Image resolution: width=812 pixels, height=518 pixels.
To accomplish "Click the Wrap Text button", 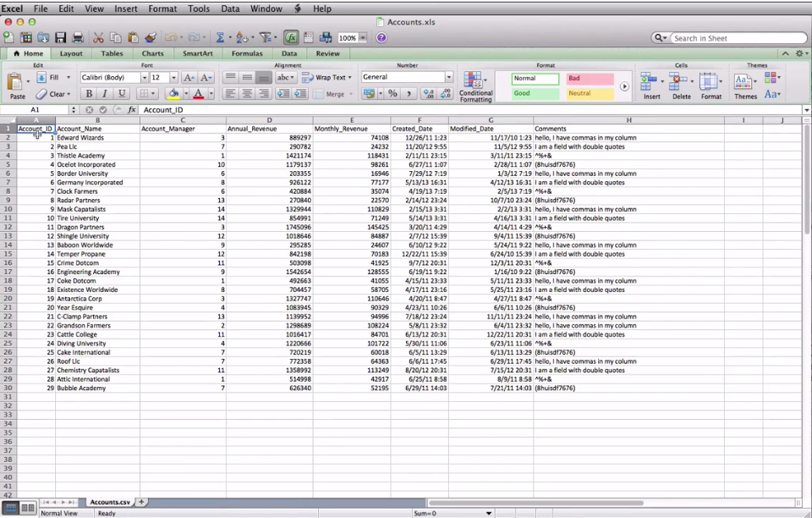I will (x=326, y=77).
